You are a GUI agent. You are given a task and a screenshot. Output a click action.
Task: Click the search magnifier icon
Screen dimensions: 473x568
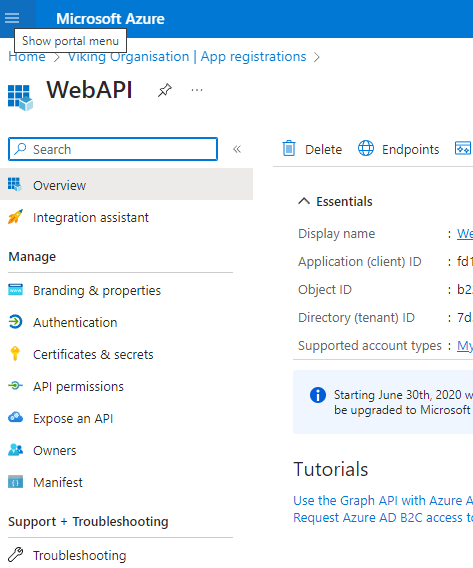click(x=20, y=149)
